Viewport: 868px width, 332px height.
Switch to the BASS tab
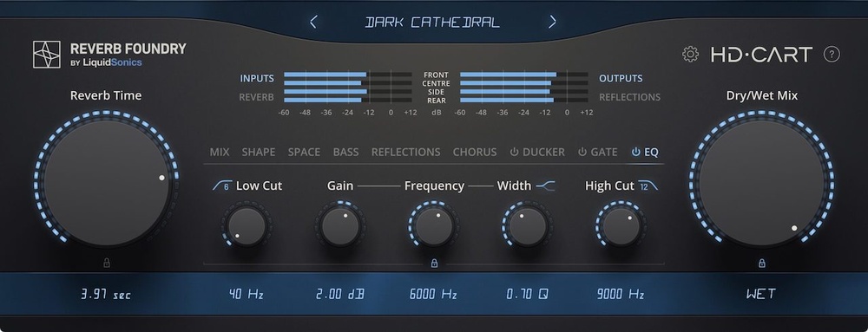point(346,152)
